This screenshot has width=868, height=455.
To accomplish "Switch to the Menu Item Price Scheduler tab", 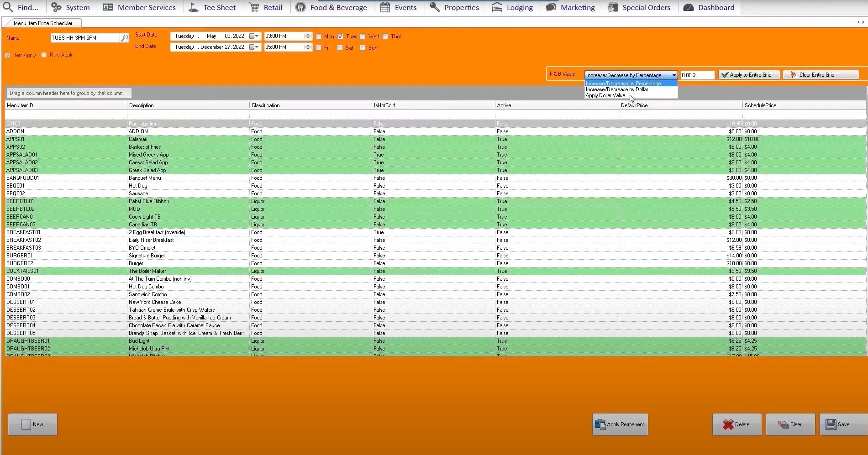I will tap(42, 22).
